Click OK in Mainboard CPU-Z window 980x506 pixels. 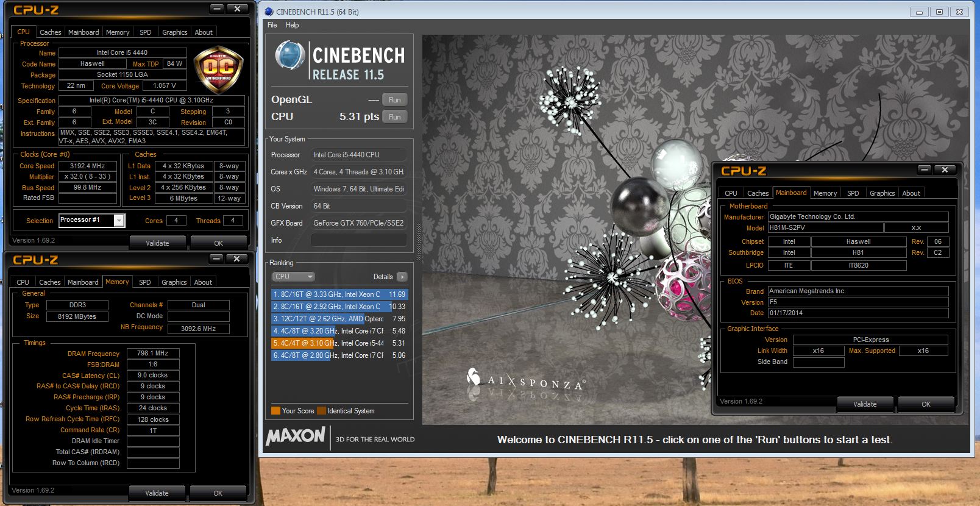(926, 404)
